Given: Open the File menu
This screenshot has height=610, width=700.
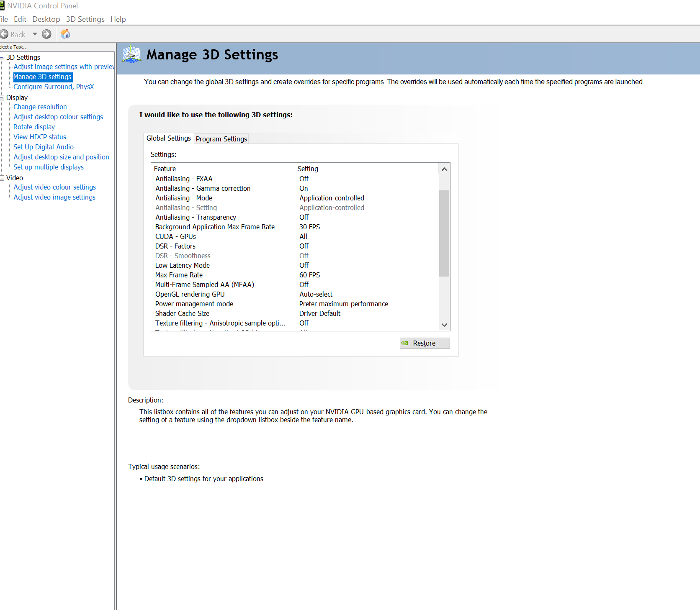Looking at the screenshot, I should (4, 19).
